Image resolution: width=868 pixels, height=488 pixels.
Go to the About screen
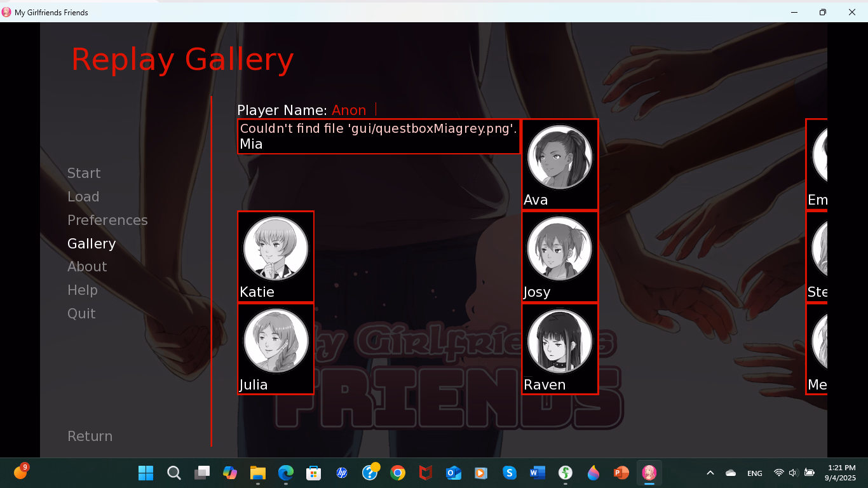pyautogui.click(x=87, y=267)
